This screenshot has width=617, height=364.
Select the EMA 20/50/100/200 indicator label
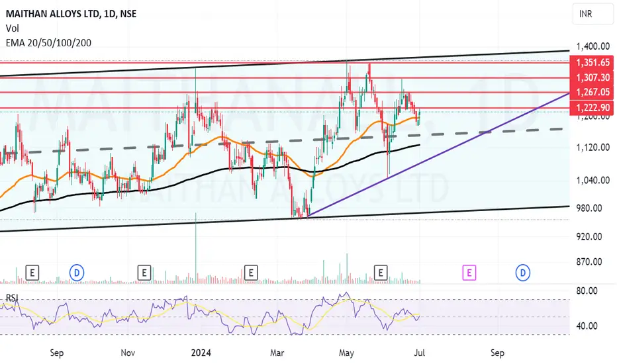click(48, 43)
